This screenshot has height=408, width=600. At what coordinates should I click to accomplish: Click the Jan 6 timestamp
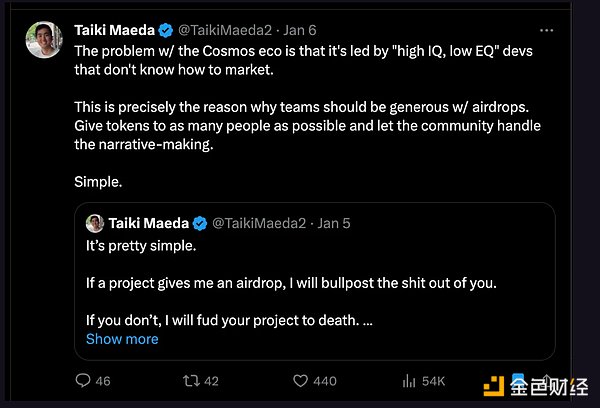pos(293,28)
